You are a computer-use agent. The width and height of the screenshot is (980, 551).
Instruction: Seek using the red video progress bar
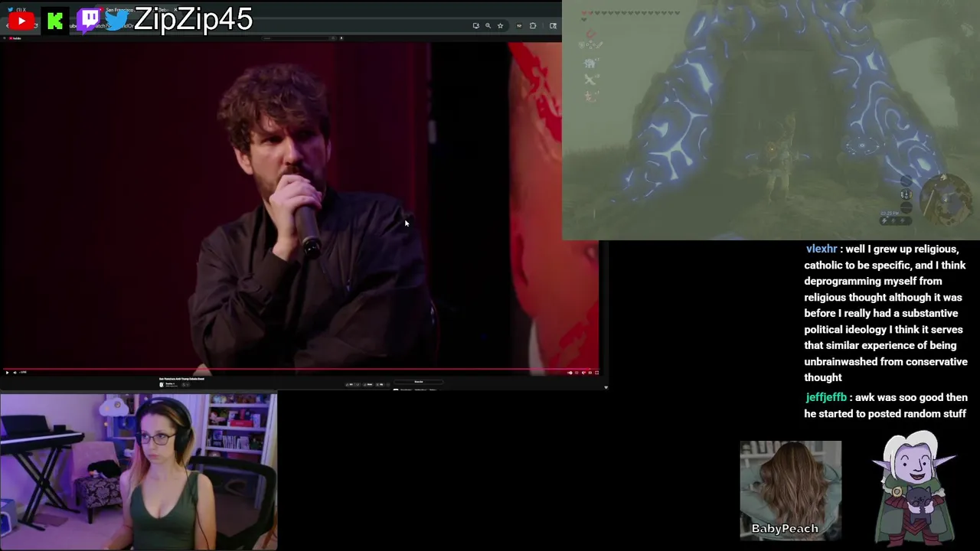point(299,369)
